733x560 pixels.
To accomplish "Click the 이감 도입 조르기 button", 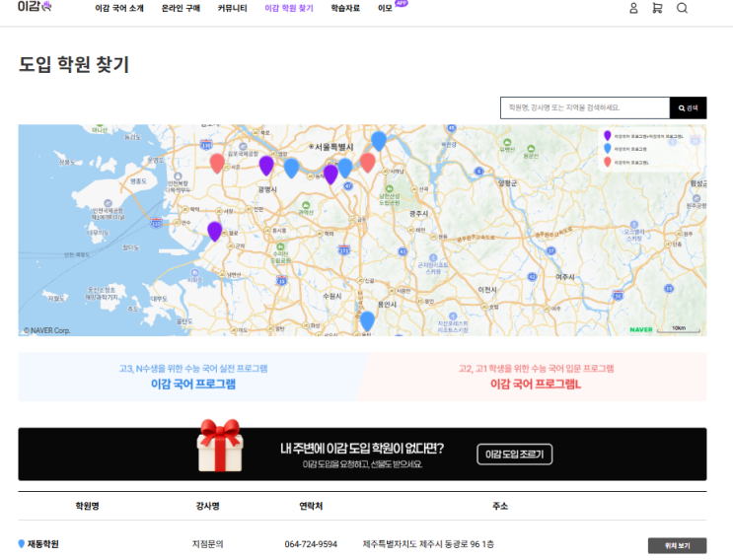I will coord(515,455).
